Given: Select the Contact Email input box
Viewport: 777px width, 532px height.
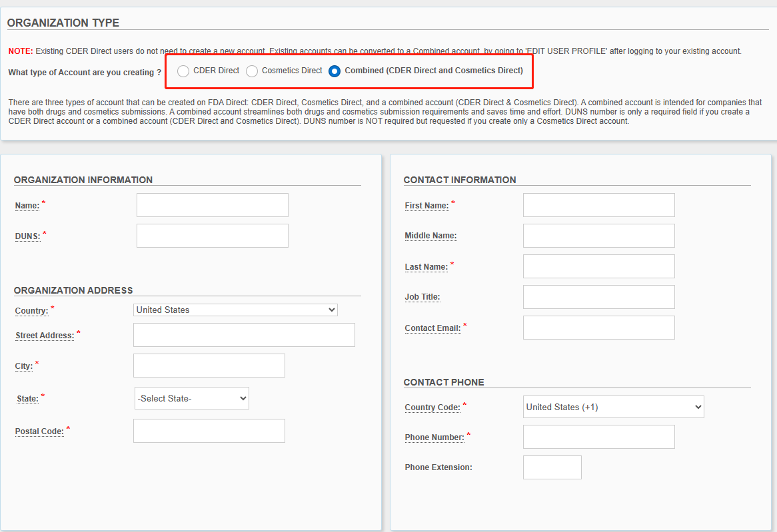Looking at the screenshot, I should [598, 328].
